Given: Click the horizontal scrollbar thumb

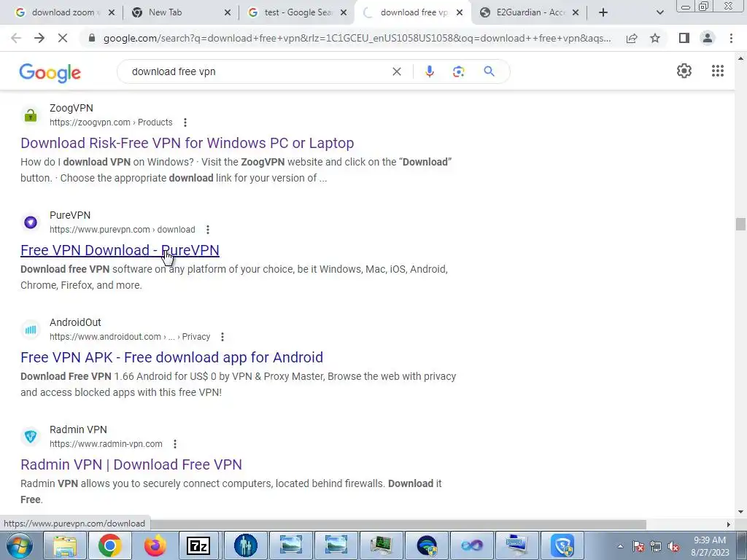Looking at the screenshot, I should [398, 524].
